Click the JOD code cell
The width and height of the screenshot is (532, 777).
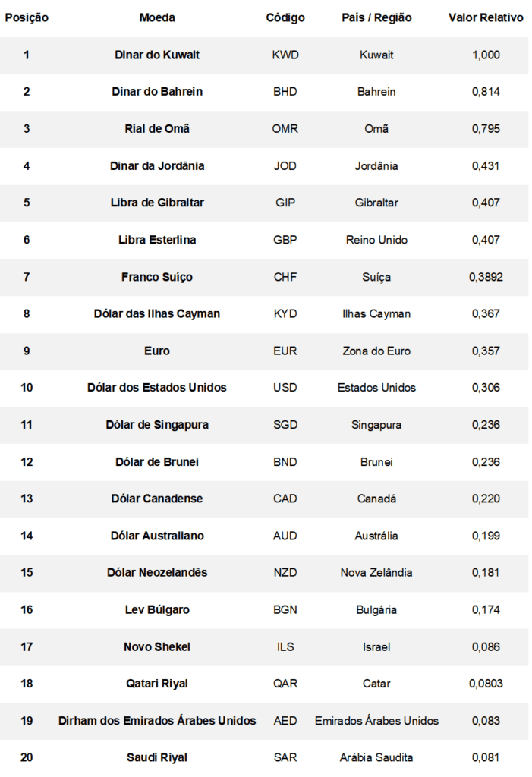pyautogui.click(x=285, y=165)
